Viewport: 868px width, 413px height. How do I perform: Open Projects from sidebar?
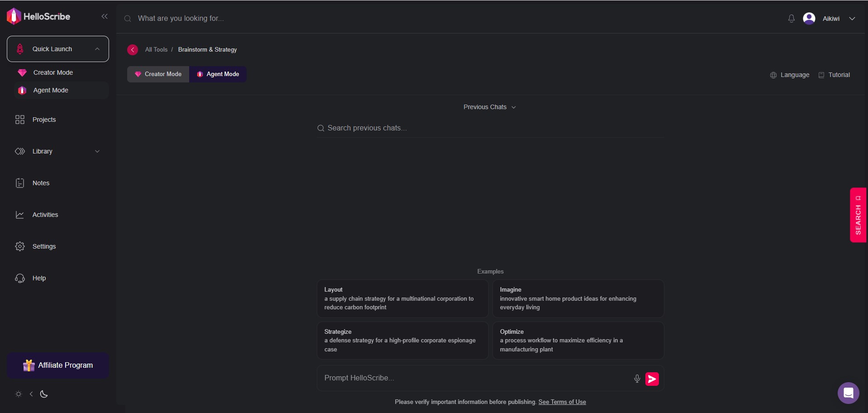pos(44,120)
